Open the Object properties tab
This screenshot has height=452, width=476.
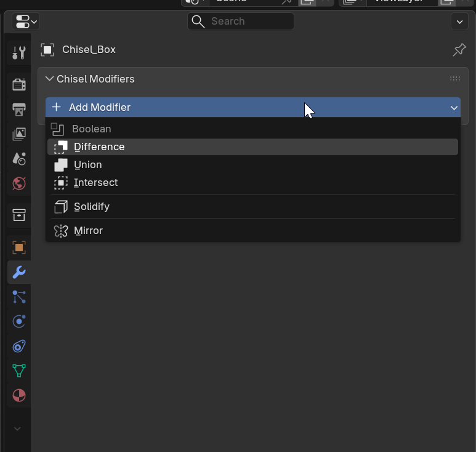click(19, 248)
